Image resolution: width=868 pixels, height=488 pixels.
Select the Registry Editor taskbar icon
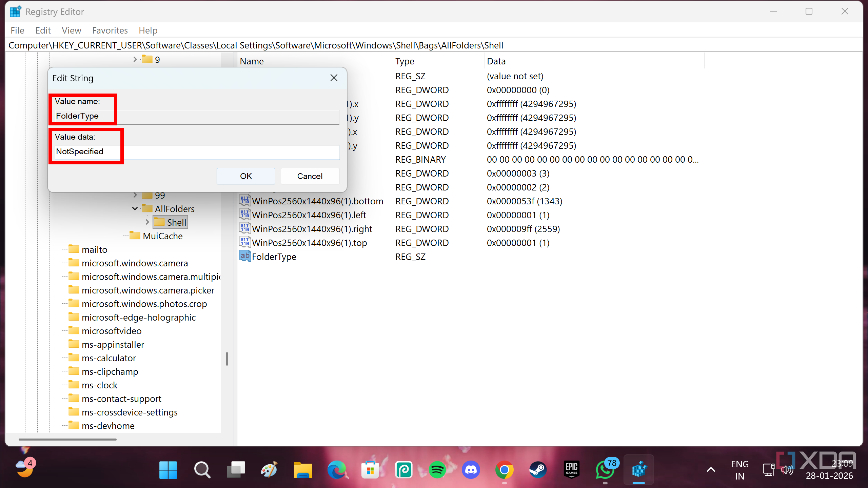(x=639, y=470)
